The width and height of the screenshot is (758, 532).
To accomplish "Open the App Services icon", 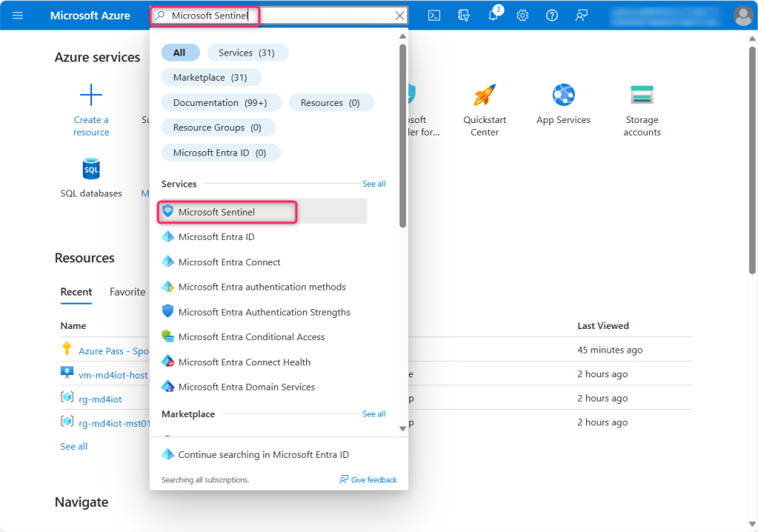I will coord(563,96).
